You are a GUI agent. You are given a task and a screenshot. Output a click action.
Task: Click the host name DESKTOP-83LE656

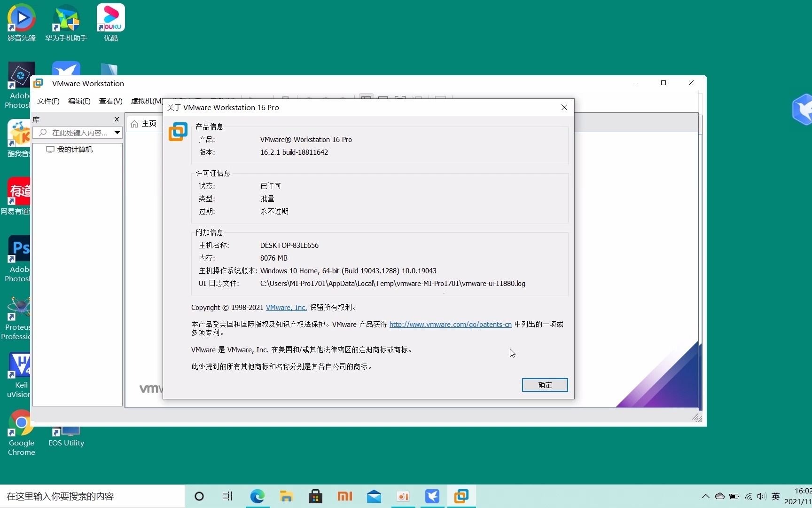pyautogui.click(x=289, y=246)
